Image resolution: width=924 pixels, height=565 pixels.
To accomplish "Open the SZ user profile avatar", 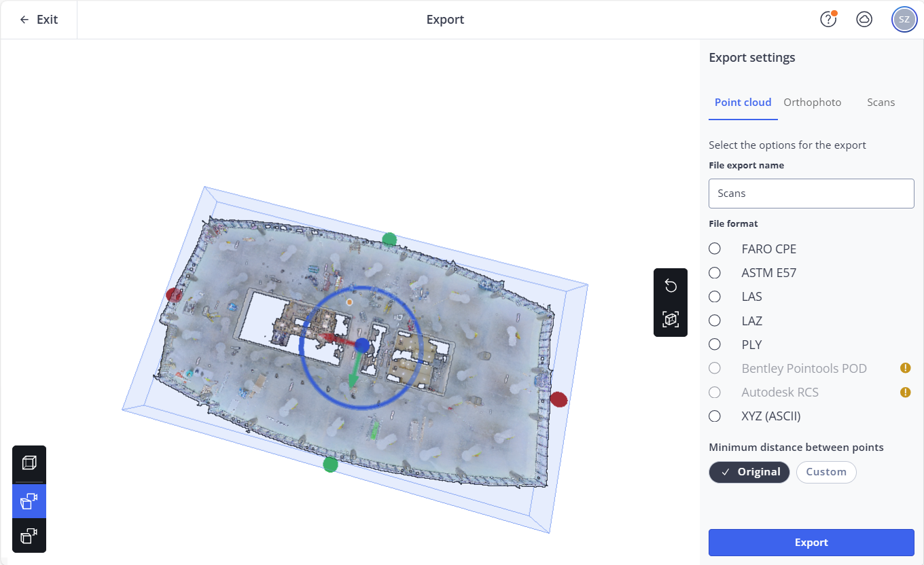I will [904, 20].
